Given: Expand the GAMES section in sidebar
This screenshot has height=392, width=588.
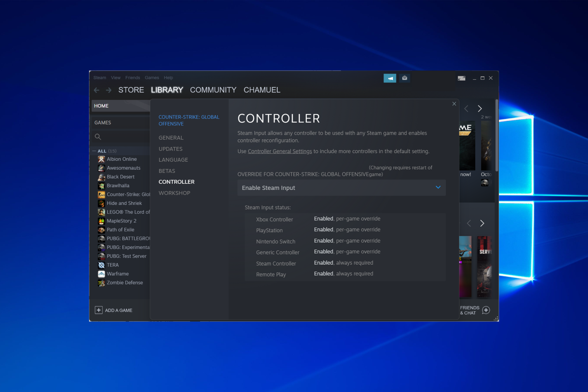Looking at the screenshot, I should pyautogui.click(x=102, y=123).
